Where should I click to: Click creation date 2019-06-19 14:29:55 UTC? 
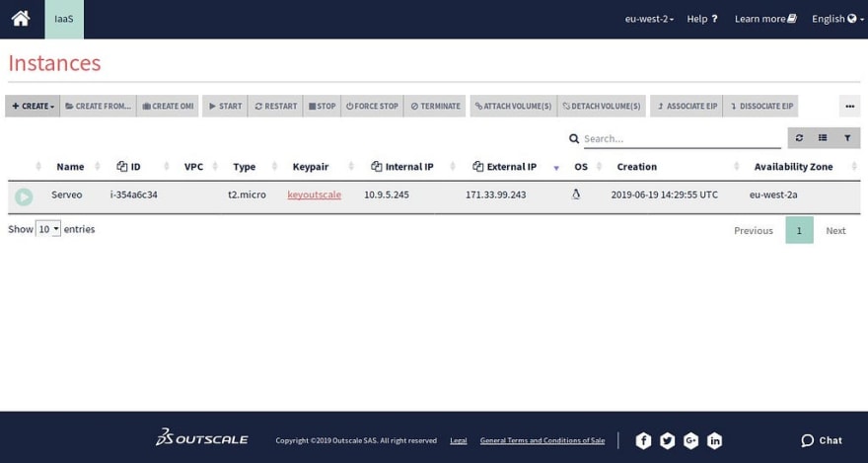point(664,194)
